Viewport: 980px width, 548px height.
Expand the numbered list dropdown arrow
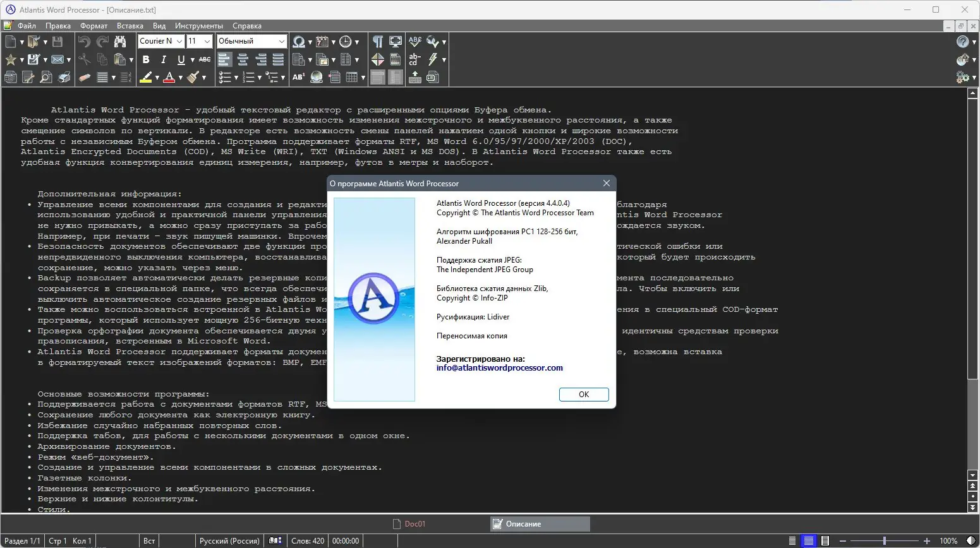[x=259, y=78]
